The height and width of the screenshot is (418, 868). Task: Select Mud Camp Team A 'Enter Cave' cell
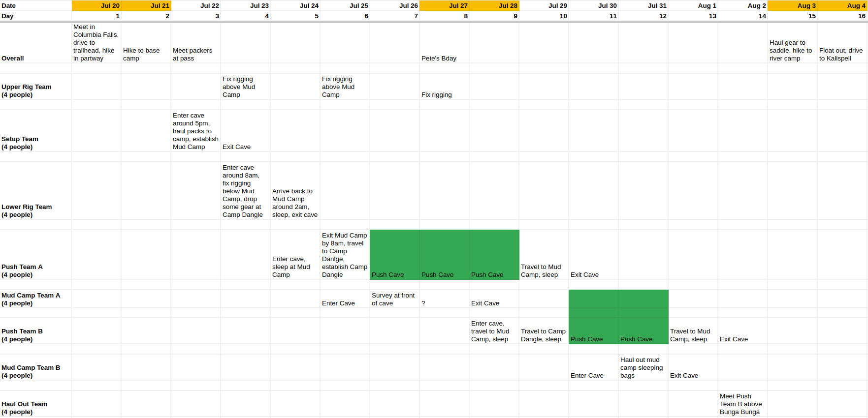(345, 299)
